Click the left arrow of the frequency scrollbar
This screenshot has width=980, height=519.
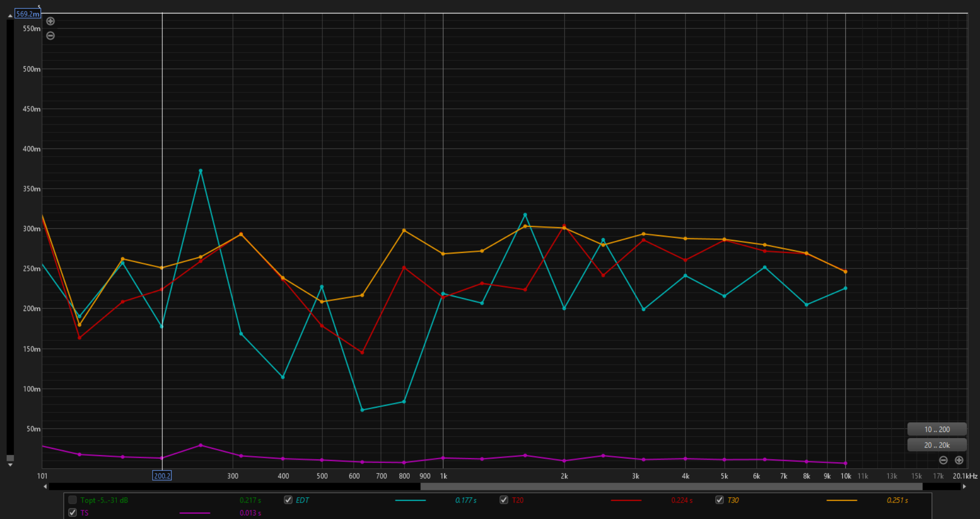45,487
